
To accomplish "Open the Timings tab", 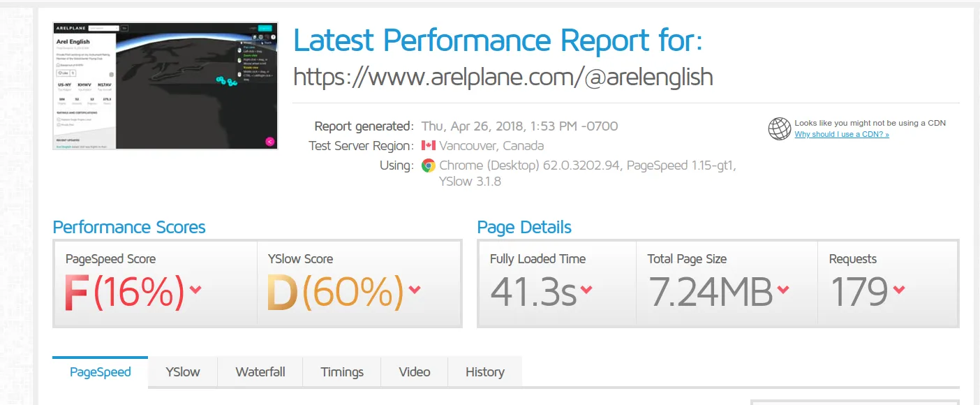I will [342, 372].
